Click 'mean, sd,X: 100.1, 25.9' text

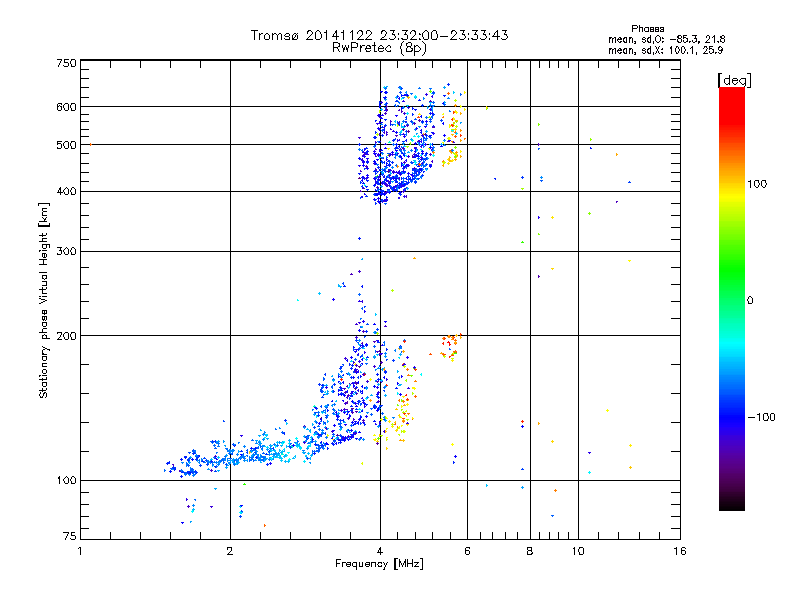coord(665,50)
